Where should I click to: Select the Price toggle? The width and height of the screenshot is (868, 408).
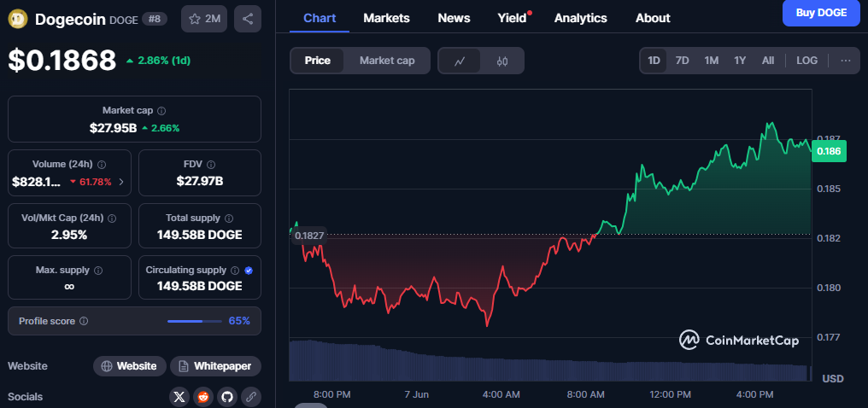[317, 61]
